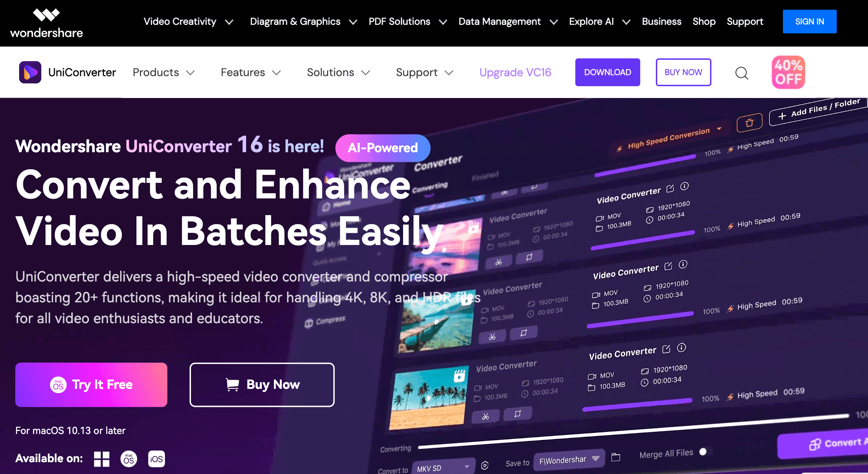The image size is (868, 474).
Task: Click the iOS platform icon
Action: point(157,459)
